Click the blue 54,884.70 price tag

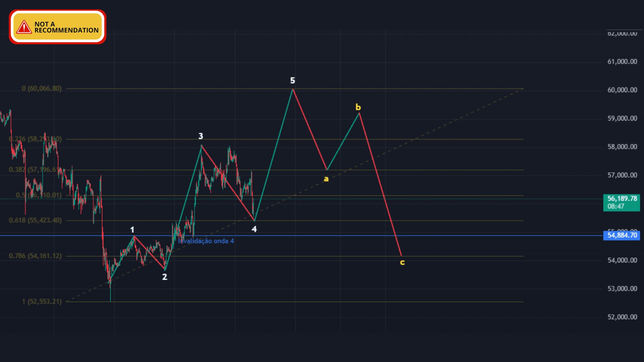tap(622, 235)
